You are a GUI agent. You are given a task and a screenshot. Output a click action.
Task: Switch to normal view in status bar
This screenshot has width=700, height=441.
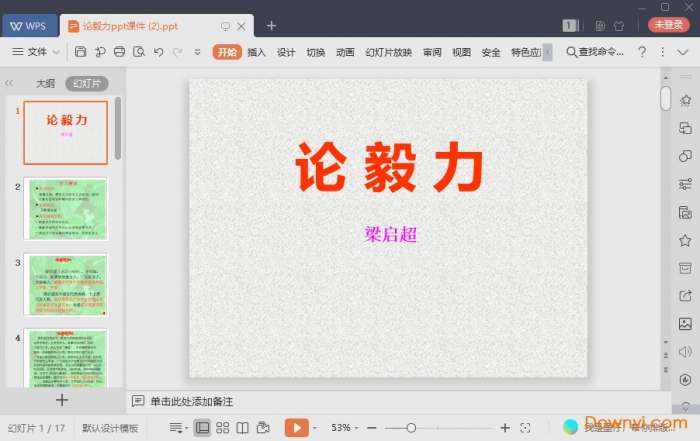[202, 428]
